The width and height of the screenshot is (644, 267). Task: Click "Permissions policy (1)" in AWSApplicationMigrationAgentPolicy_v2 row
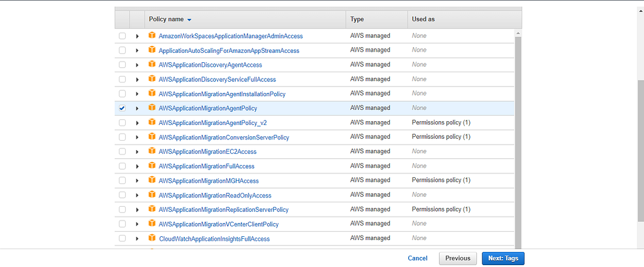pyautogui.click(x=441, y=123)
